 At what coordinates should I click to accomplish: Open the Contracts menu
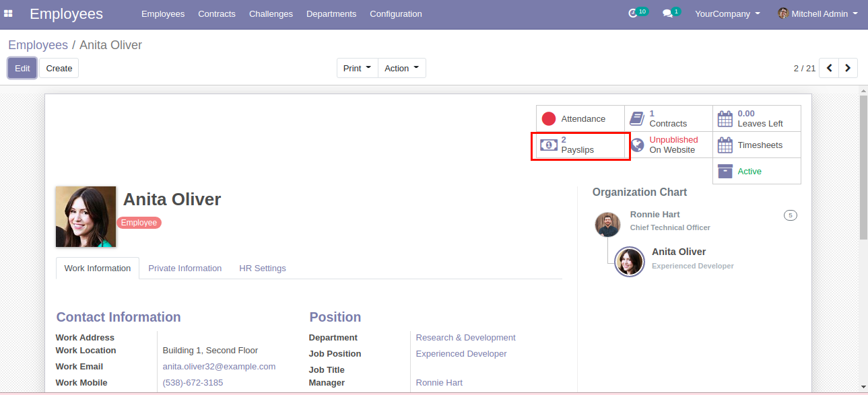(x=217, y=13)
